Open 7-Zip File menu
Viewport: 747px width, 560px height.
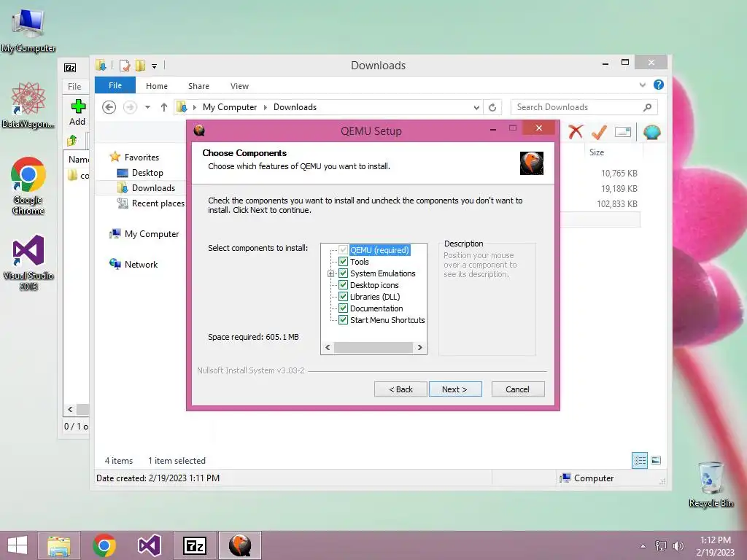pos(75,86)
